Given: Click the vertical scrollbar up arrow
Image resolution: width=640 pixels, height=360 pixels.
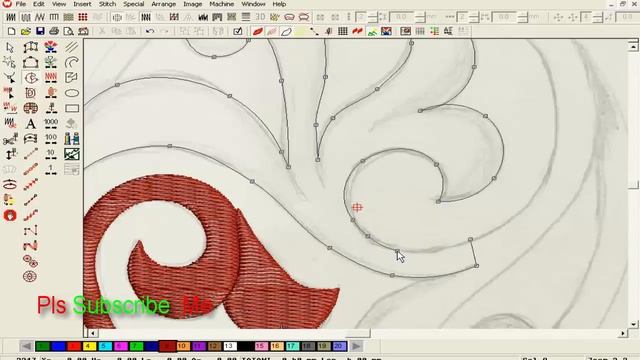Looking at the screenshot, I should pos(633,47).
